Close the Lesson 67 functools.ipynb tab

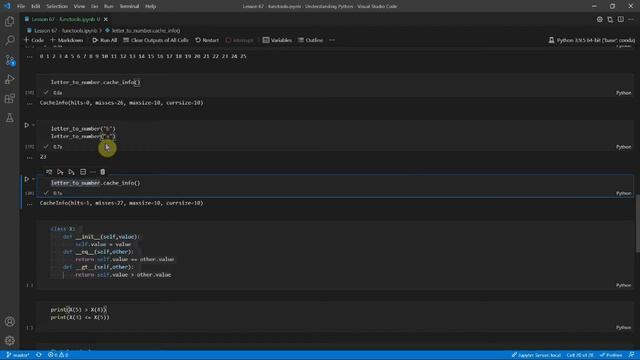pyautogui.click(x=106, y=19)
